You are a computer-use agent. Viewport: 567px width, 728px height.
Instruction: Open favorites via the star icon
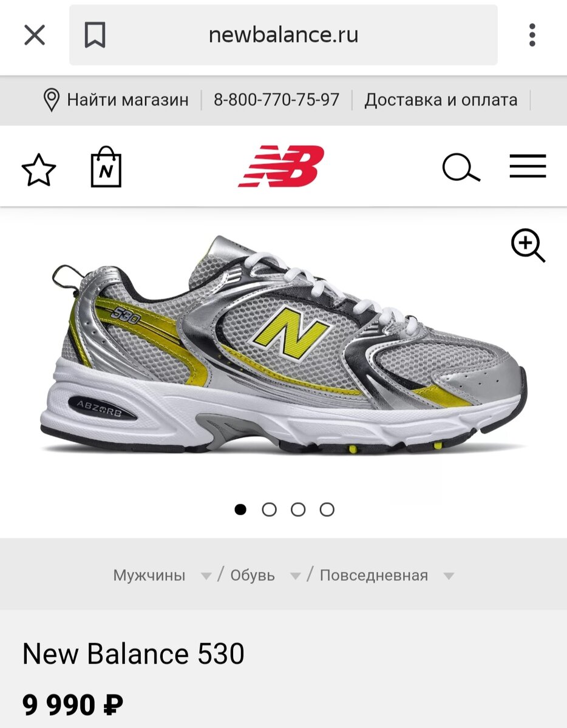click(39, 169)
